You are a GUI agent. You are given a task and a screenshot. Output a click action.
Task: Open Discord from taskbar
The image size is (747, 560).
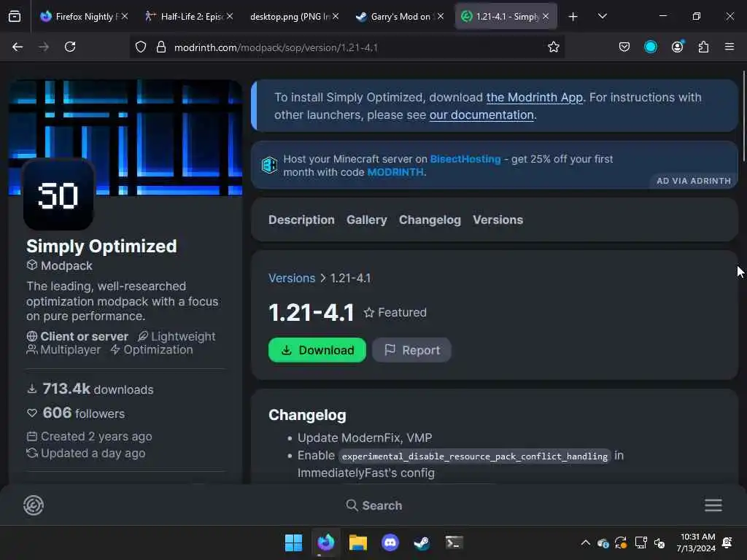click(x=390, y=542)
